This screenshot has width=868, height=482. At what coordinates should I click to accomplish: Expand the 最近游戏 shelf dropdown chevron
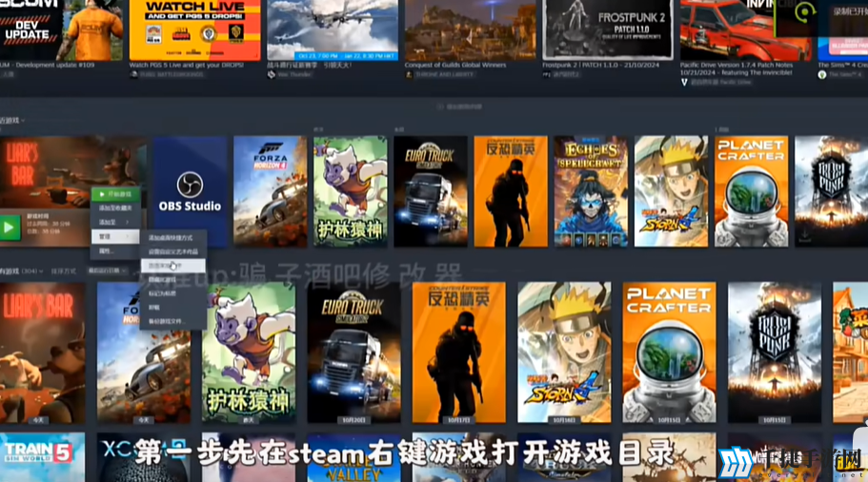23,121
